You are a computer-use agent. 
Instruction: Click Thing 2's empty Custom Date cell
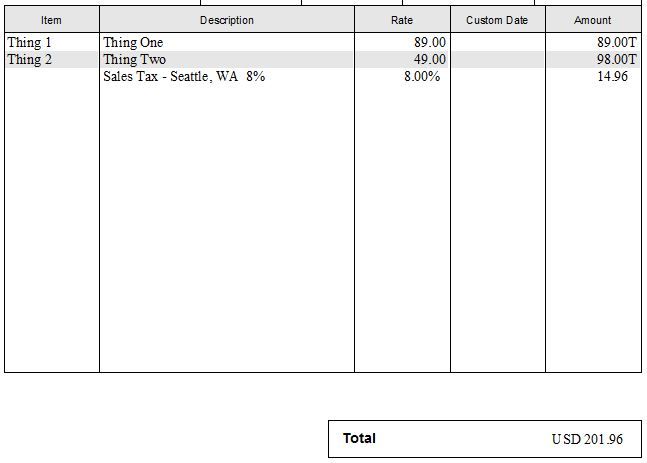point(497,60)
